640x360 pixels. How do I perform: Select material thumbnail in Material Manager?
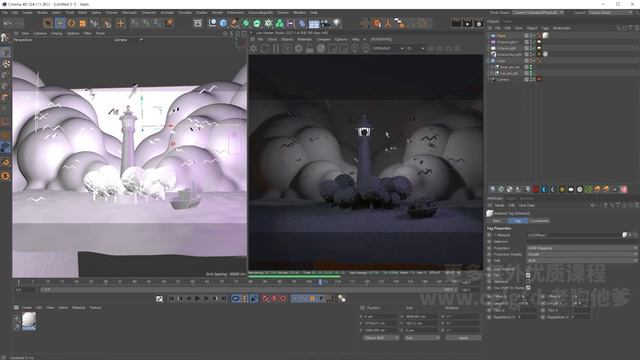(29, 321)
